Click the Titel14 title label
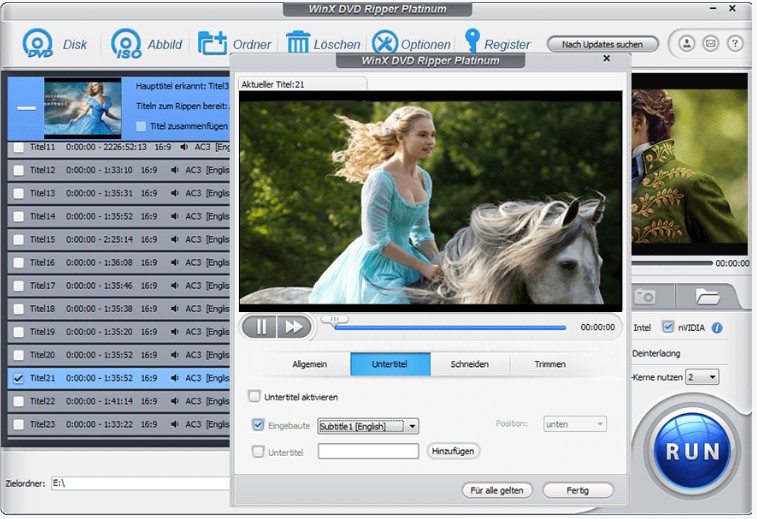757x519 pixels. [x=42, y=216]
